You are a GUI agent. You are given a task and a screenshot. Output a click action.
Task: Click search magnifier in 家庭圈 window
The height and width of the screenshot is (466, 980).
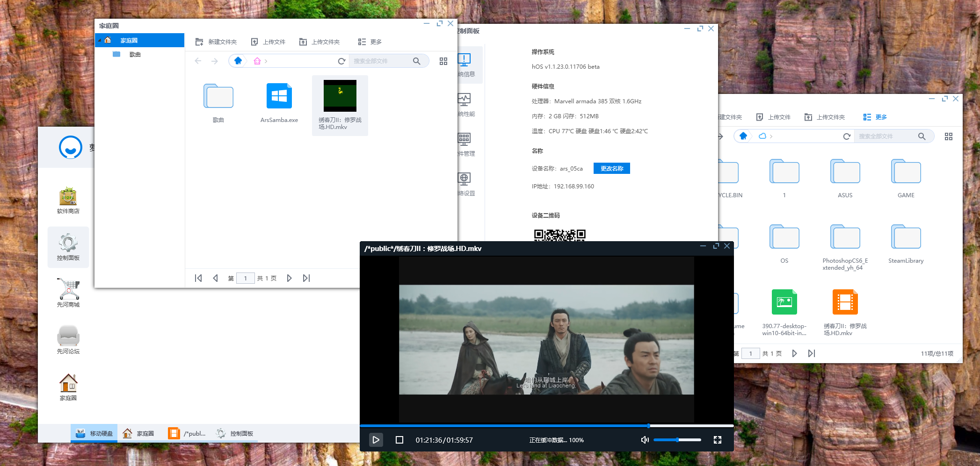click(x=417, y=61)
